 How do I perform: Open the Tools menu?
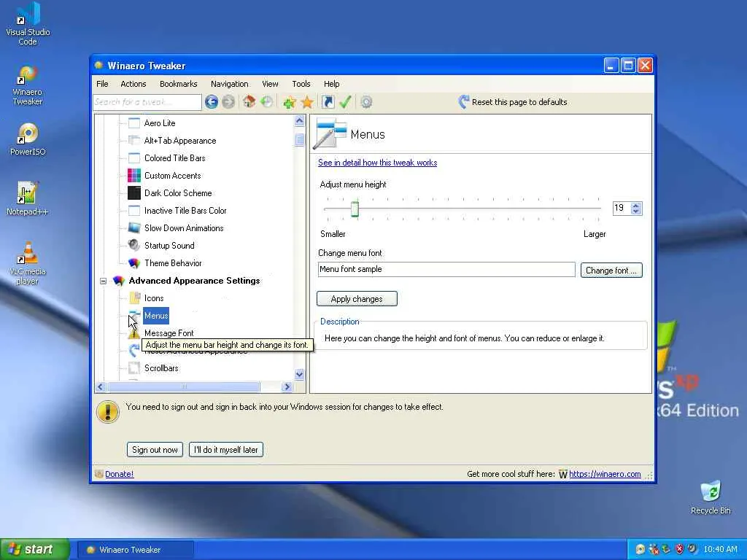pos(301,84)
